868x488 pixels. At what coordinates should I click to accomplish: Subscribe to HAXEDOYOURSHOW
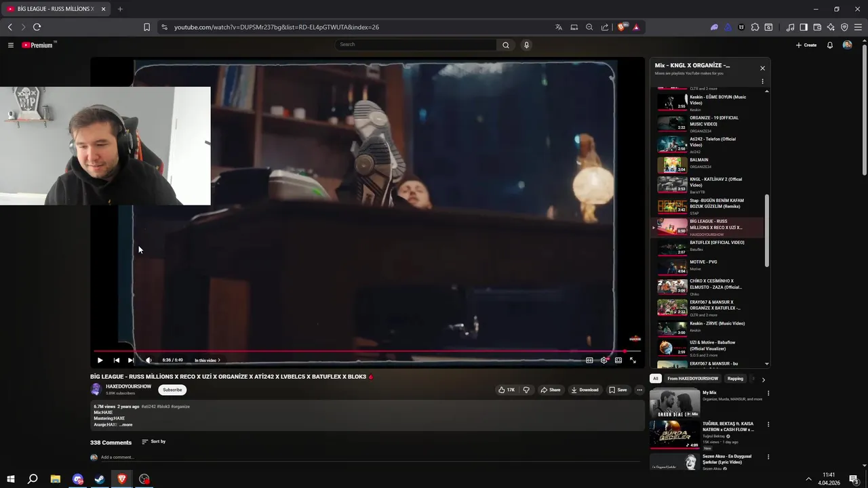tap(172, 390)
